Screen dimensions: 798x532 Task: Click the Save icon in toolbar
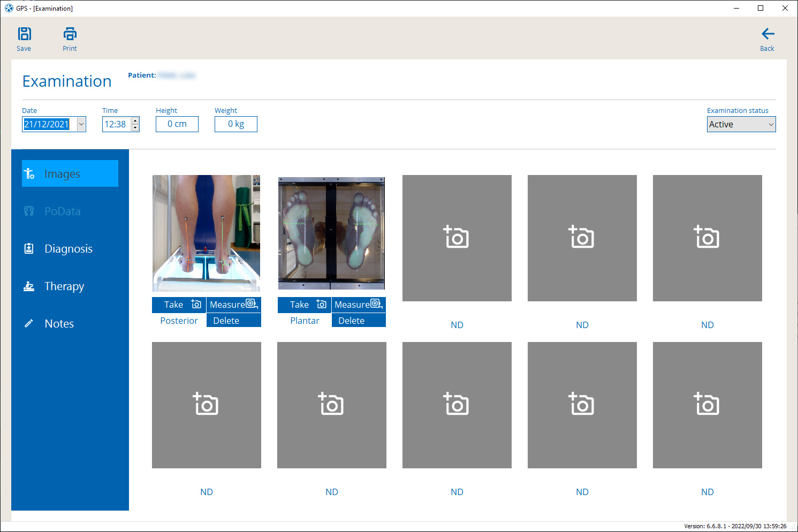(x=24, y=34)
